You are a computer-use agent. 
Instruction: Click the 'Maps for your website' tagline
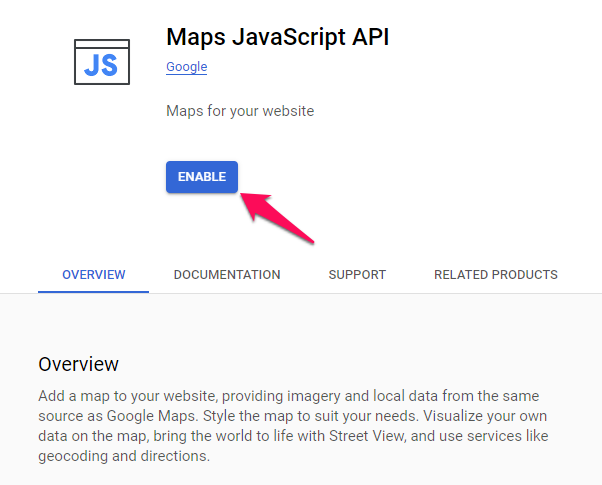[240, 111]
